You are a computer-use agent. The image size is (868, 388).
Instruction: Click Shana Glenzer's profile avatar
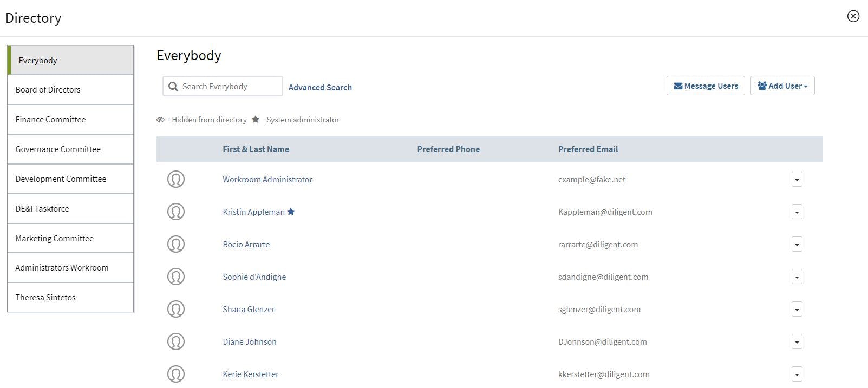[x=176, y=309]
